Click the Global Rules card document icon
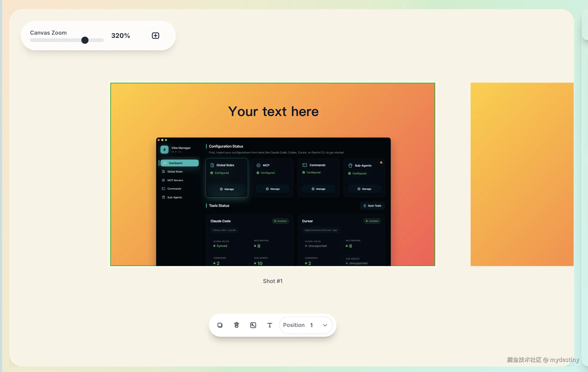Image resolution: width=588 pixels, height=372 pixels. pyautogui.click(x=212, y=165)
